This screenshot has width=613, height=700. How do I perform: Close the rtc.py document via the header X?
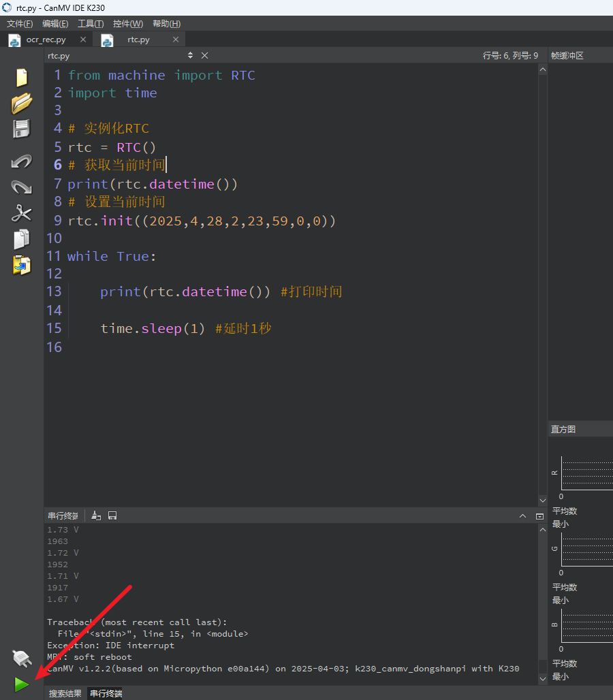coord(204,55)
